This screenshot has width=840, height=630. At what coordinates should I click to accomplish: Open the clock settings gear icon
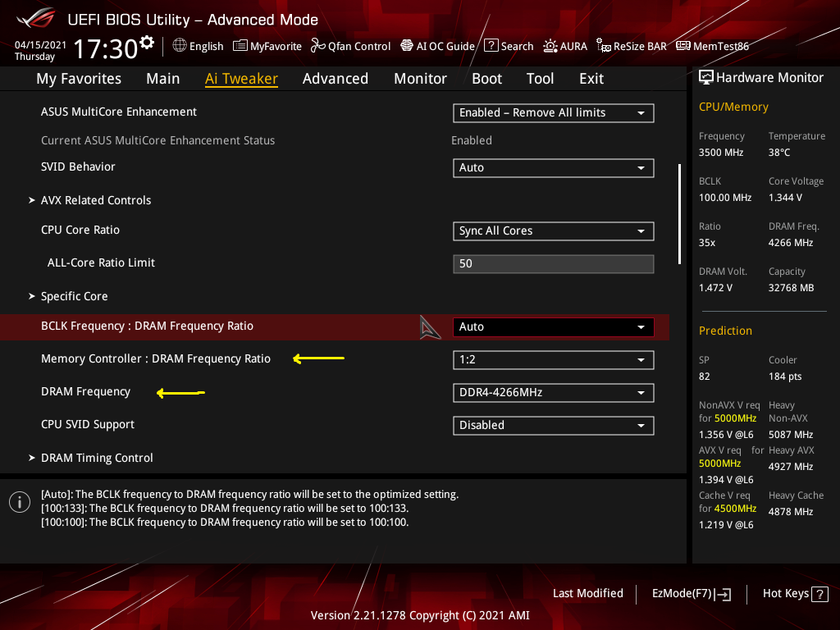click(x=146, y=43)
